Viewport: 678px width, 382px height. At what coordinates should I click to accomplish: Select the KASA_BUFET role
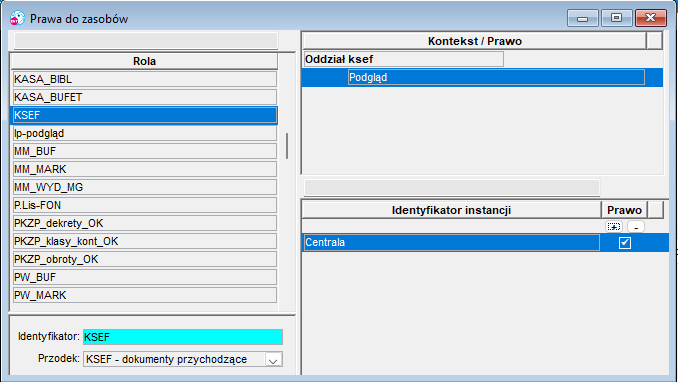point(145,97)
